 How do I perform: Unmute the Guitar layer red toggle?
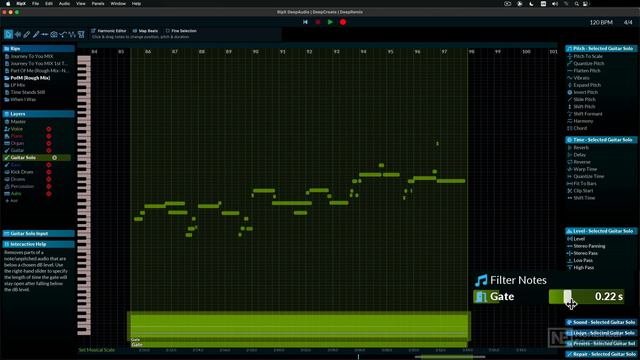49,151
